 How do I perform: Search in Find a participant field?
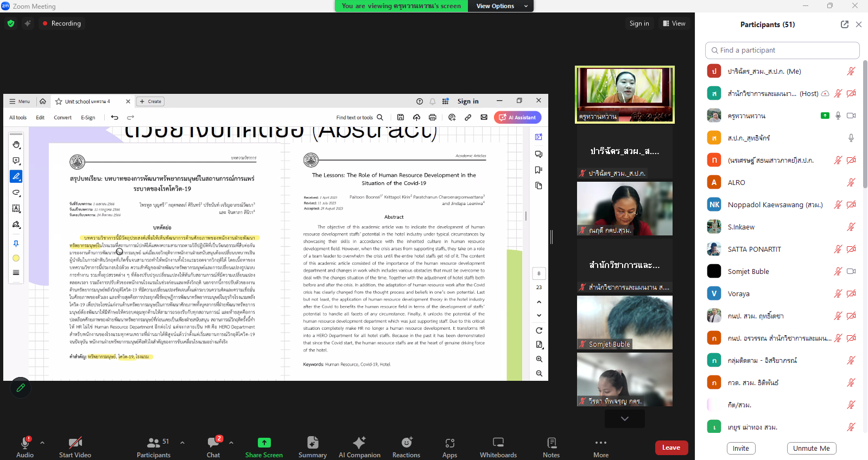pyautogui.click(x=782, y=50)
